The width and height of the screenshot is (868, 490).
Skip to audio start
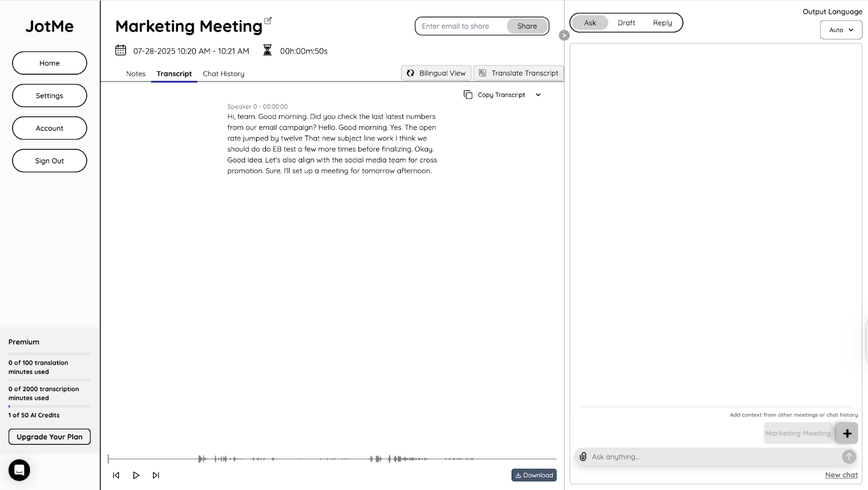116,475
